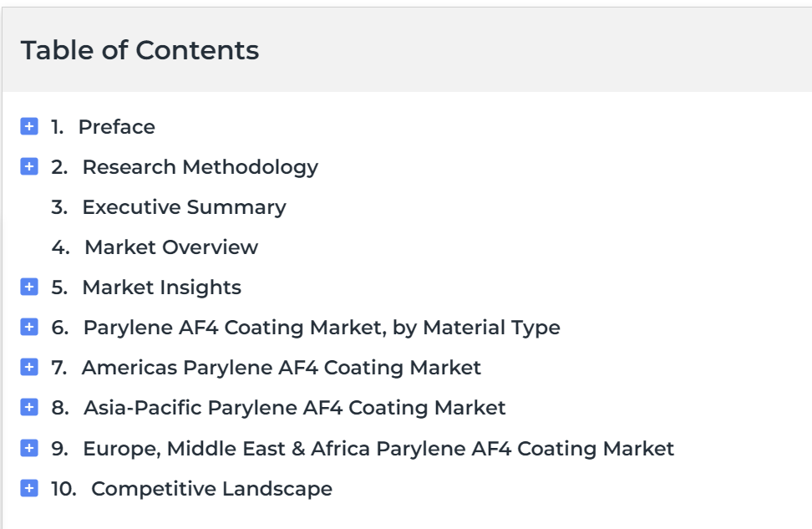
Task: Open the Research Methodology entry
Action: pos(200,167)
